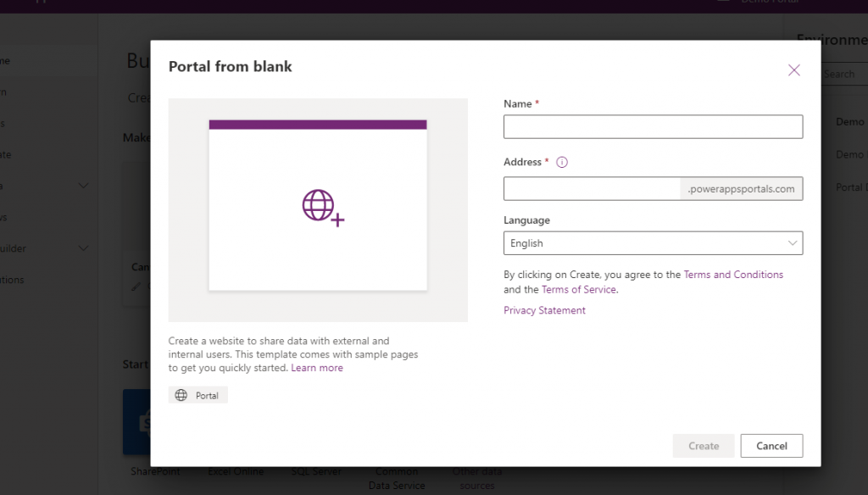Open the Privacy Statement link
The width and height of the screenshot is (868, 495).
[544, 310]
